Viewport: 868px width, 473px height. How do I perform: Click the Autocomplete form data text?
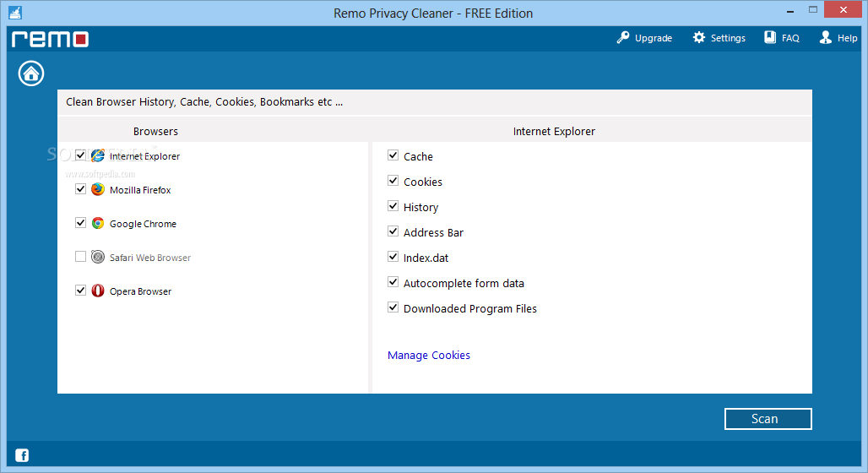pos(464,284)
